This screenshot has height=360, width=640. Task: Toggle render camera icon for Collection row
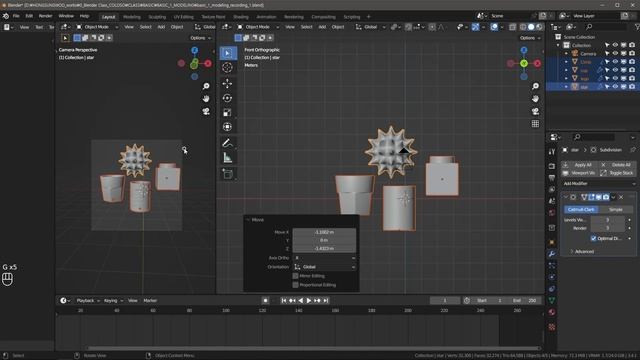[x=632, y=45]
